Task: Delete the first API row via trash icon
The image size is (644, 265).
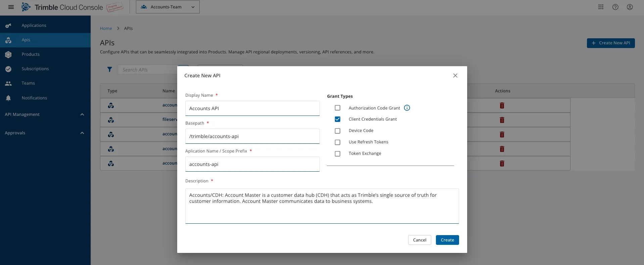Action: [x=502, y=105]
